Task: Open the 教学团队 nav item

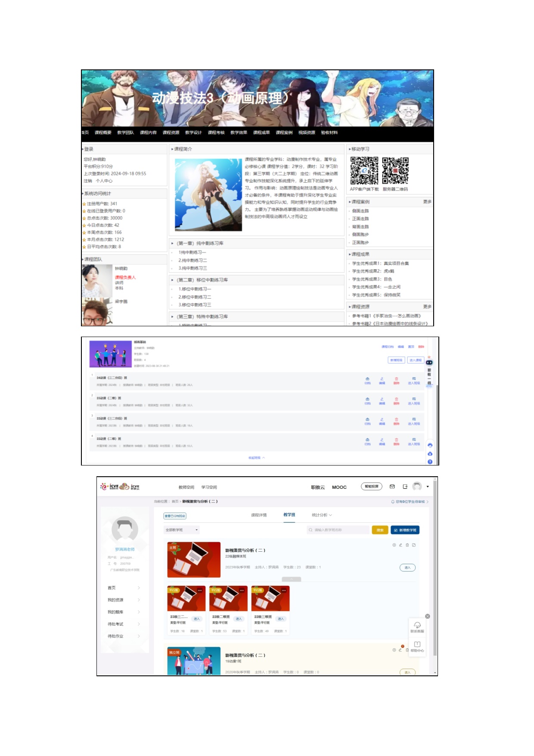Action: (125, 132)
